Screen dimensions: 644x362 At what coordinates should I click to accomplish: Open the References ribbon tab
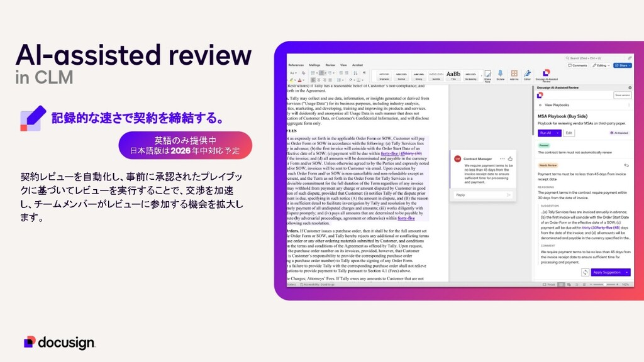click(296, 65)
